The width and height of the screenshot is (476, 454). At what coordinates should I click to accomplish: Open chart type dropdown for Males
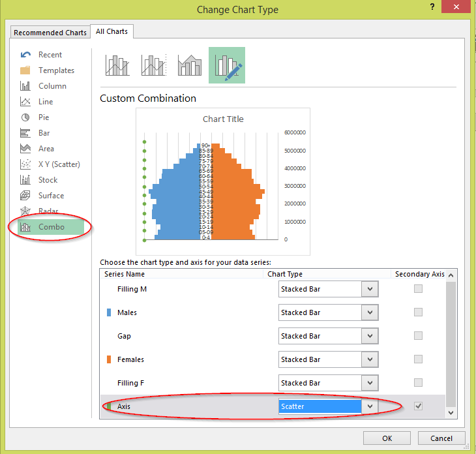pos(370,312)
